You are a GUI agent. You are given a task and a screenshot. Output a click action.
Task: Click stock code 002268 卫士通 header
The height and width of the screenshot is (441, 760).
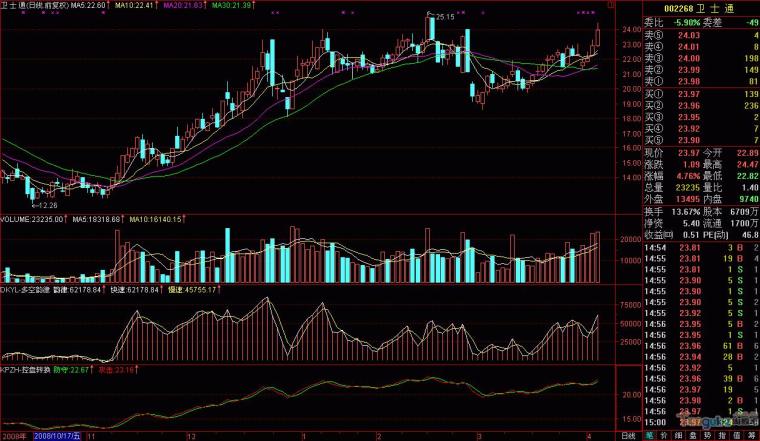click(699, 9)
